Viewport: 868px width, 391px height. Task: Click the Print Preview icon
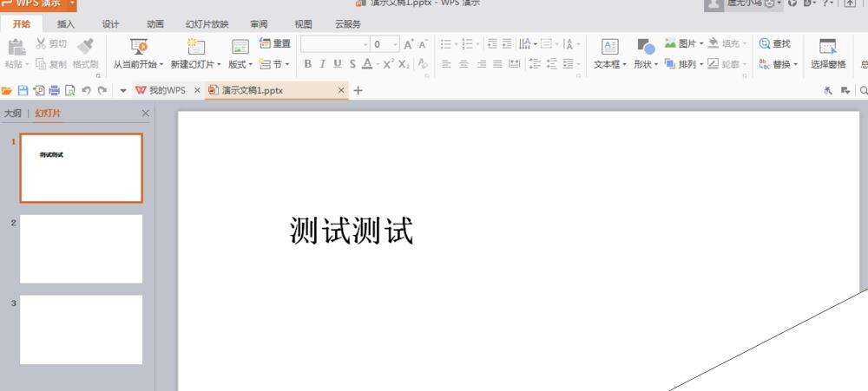(69, 91)
